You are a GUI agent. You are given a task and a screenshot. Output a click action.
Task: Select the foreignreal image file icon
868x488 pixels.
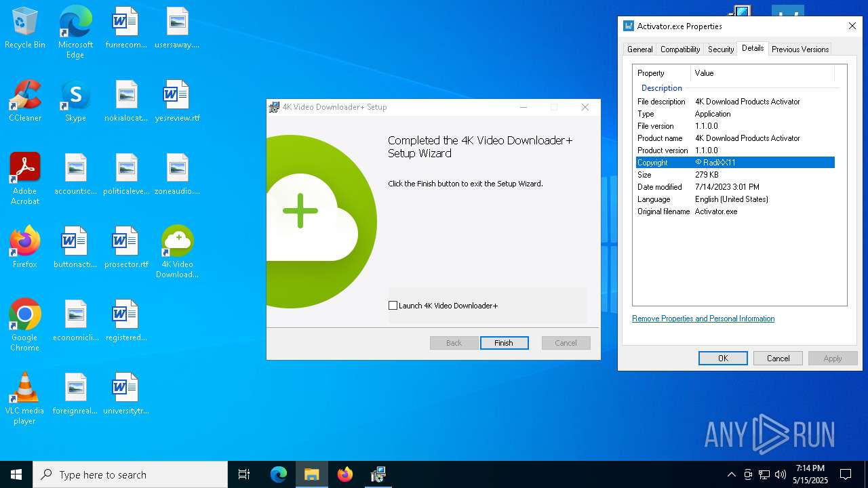point(75,394)
